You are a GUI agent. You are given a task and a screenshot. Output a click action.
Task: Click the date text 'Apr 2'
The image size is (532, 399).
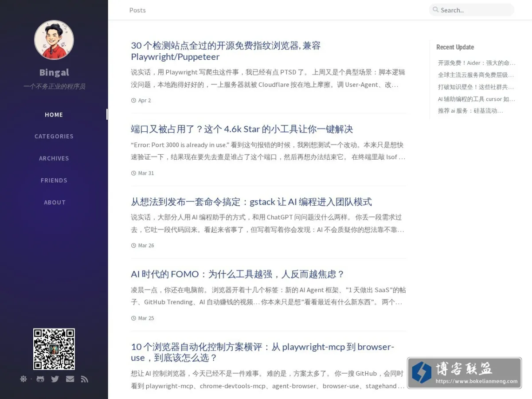pyautogui.click(x=145, y=101)
